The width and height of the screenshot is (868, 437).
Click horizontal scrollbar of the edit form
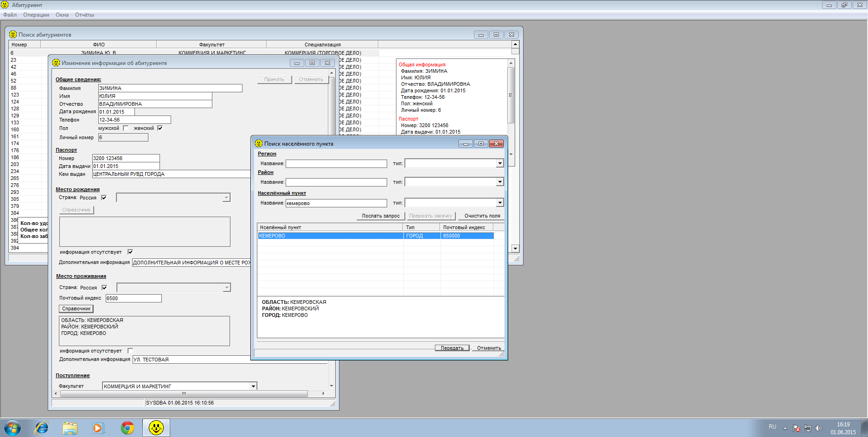(184, 393)
